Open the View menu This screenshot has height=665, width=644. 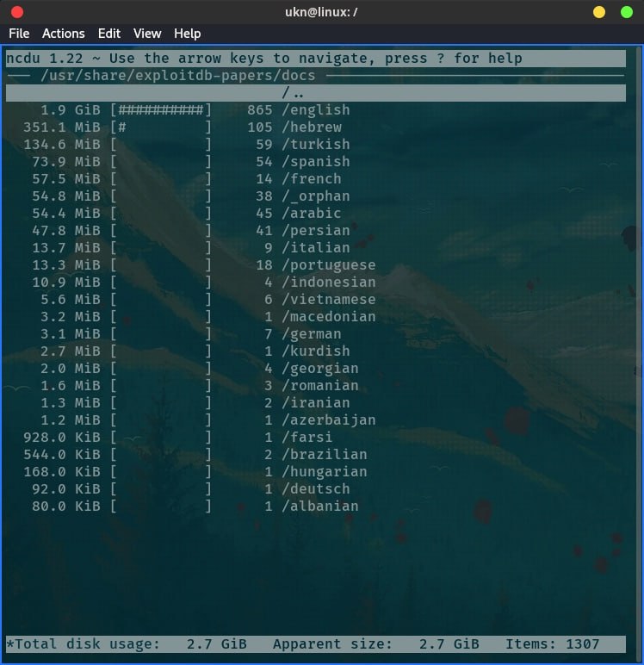pos(147,34)
